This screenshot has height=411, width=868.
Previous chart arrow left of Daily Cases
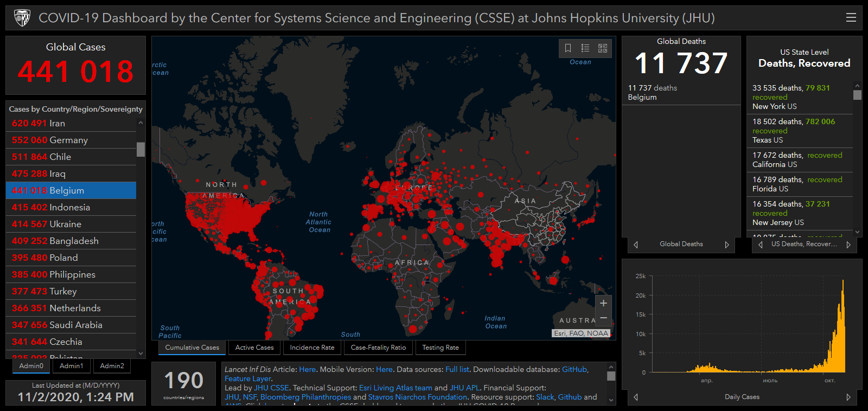click(x=636, y=397)
